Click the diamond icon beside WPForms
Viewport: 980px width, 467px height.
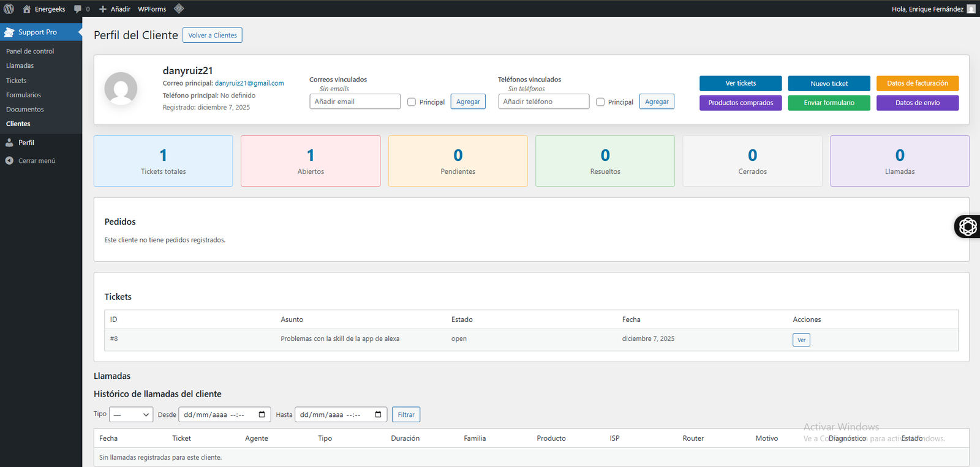pyautogui.click(x=179, y=9)
